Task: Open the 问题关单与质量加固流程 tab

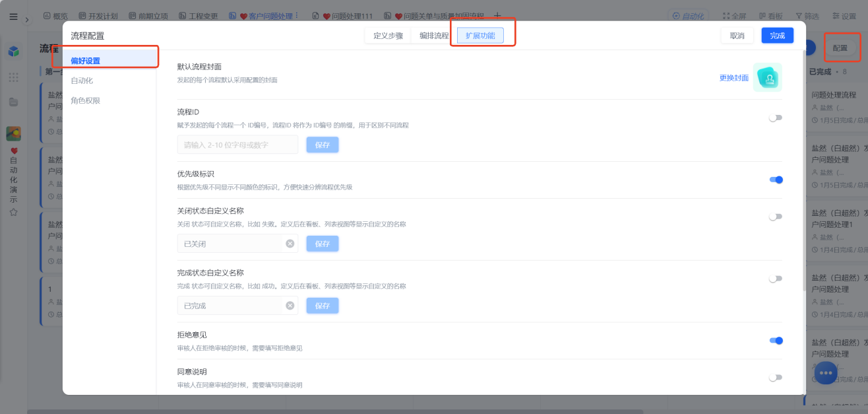Action: click(435, 16)
